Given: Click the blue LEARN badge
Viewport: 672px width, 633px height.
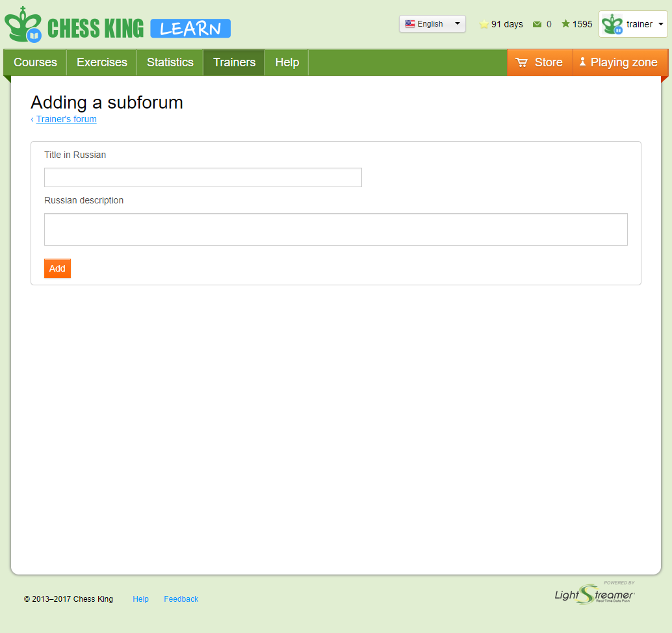Looking at the screenshot, I should (190, 29).
